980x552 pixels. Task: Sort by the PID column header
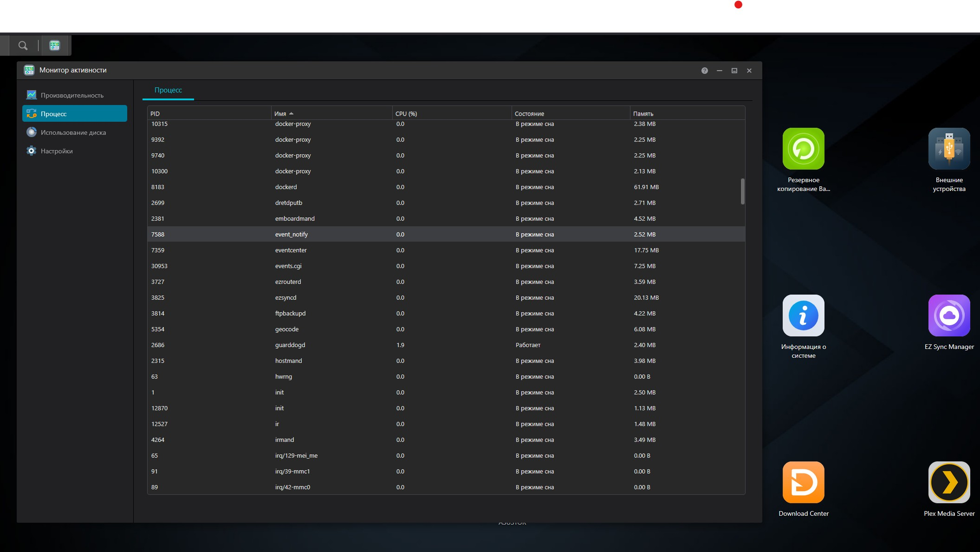click(155, 114)
